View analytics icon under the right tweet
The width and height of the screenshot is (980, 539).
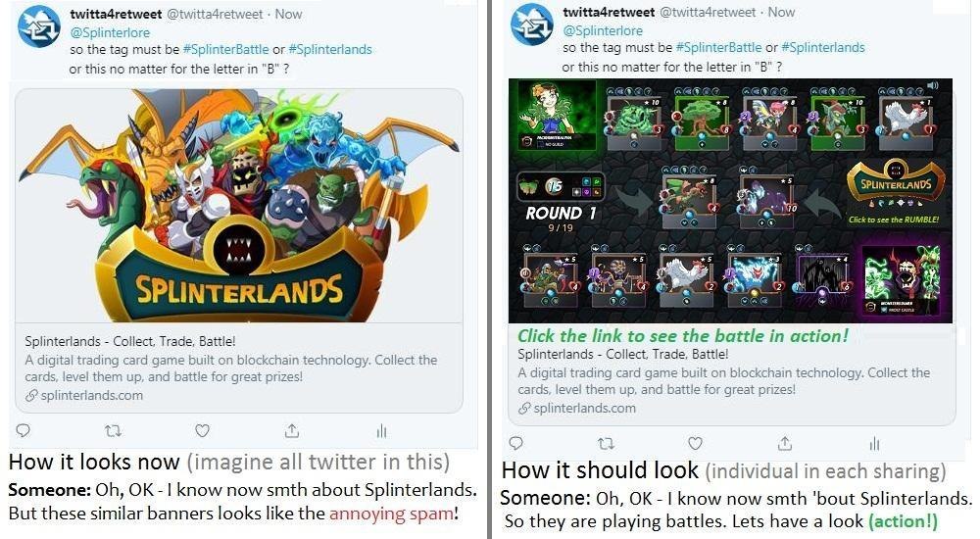click(x=874, y=443)
